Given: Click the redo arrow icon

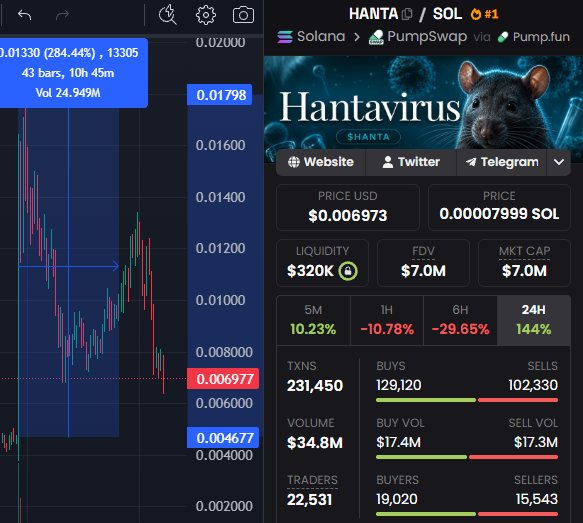Looking at the screenshot, I should click(x=62, y=15).
